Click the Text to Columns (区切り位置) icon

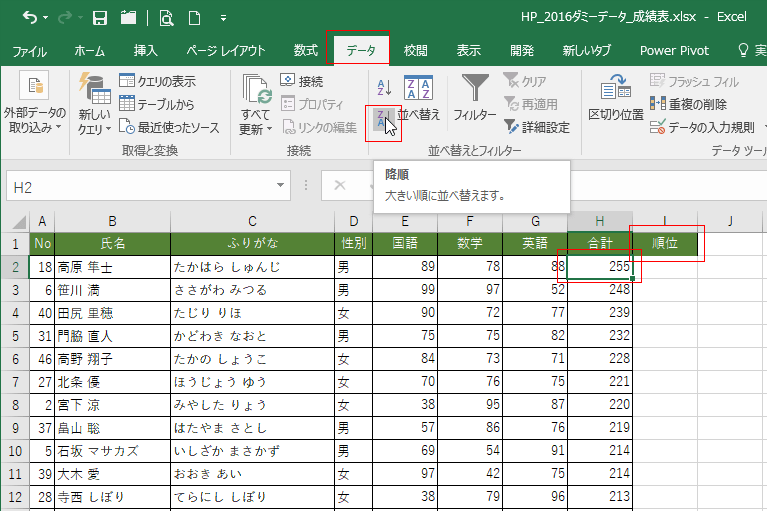click(x=615, y=98)
